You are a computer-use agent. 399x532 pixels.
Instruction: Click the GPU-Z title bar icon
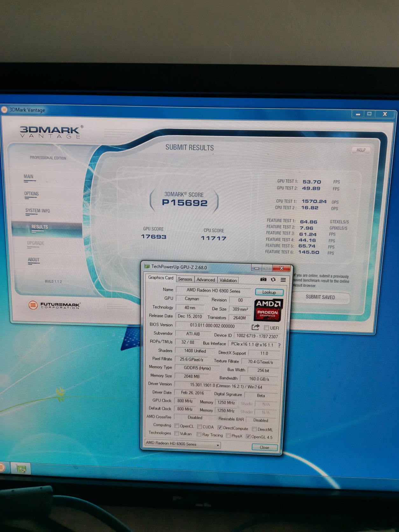pos(147,266)
